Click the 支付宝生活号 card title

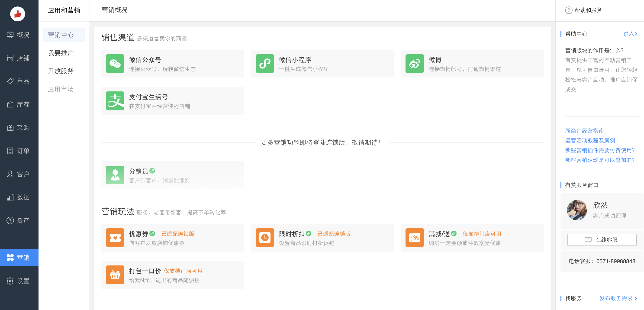148,97
